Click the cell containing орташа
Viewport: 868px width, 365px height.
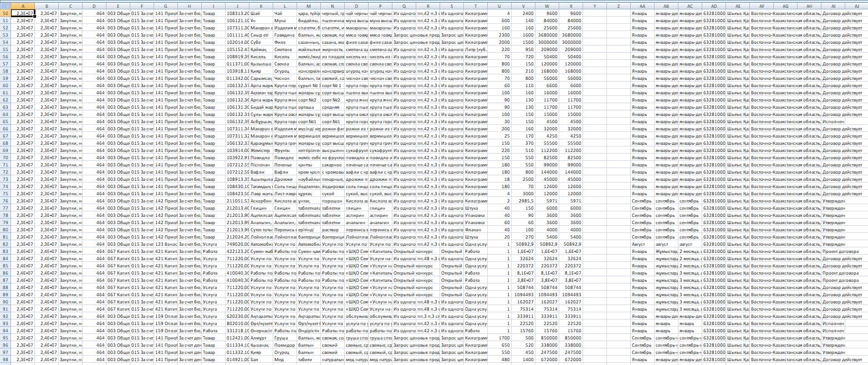point(309,107)
